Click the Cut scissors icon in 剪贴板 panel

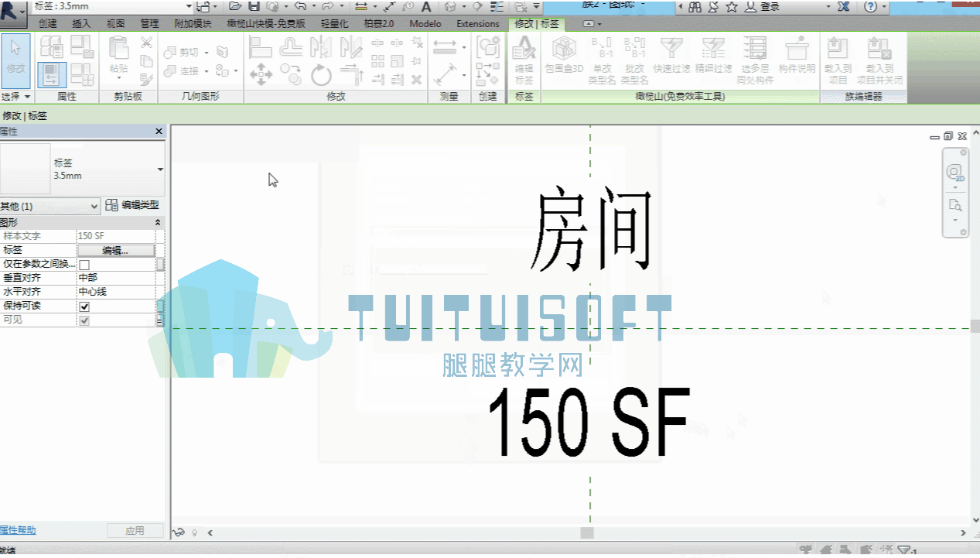click(x=146, y=43)
